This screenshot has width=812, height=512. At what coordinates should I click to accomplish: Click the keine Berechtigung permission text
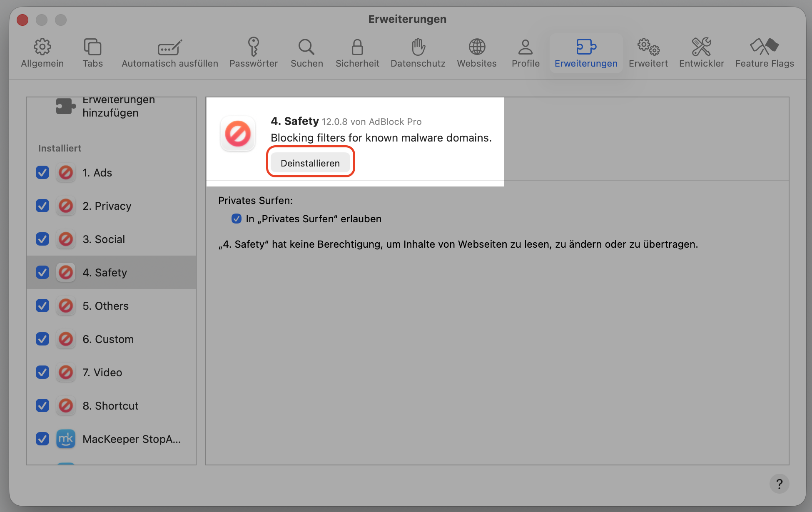[x=458, y=244]
